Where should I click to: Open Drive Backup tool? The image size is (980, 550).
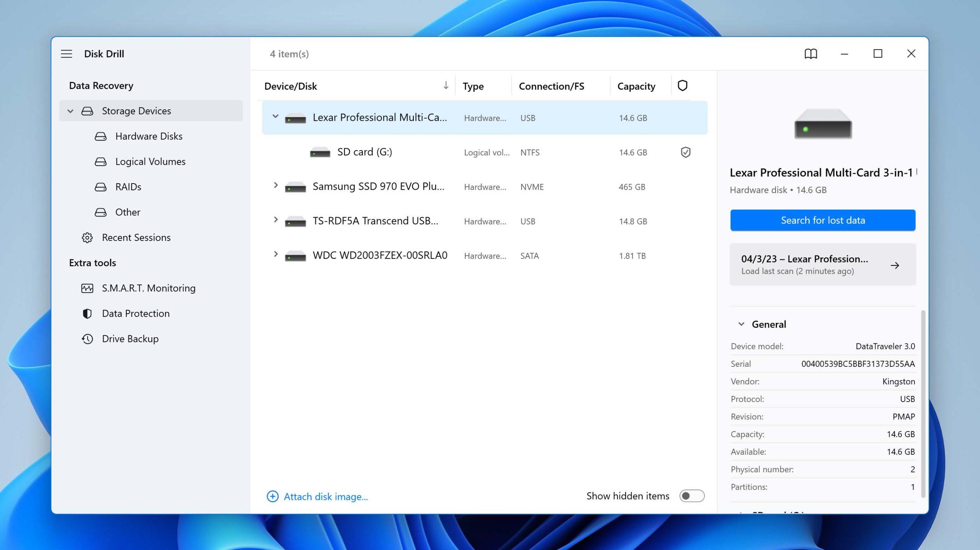coord(130,339)
